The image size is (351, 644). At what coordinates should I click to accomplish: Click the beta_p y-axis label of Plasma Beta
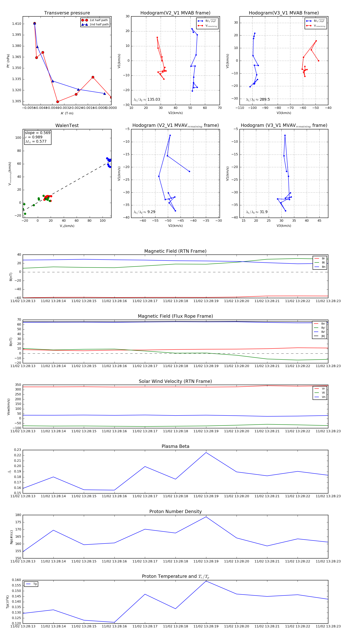click(x=10, y=471)
